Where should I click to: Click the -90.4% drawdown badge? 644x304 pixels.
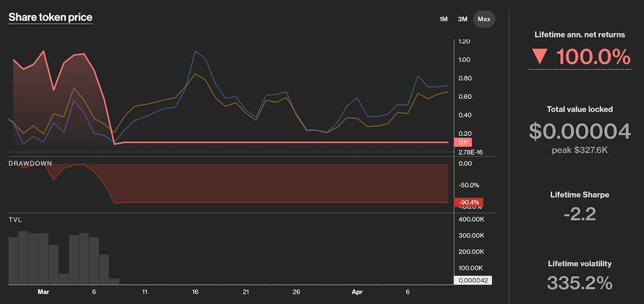point(469,202)
